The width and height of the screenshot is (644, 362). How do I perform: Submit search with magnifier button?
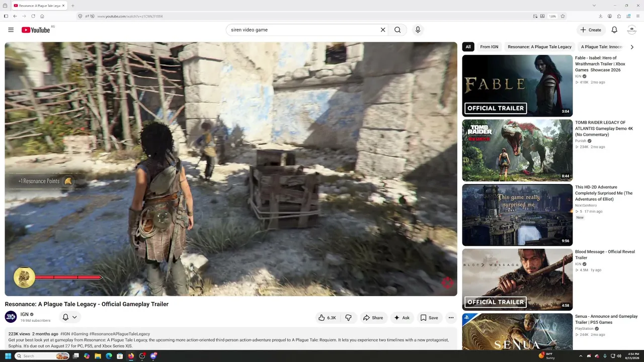397,30
